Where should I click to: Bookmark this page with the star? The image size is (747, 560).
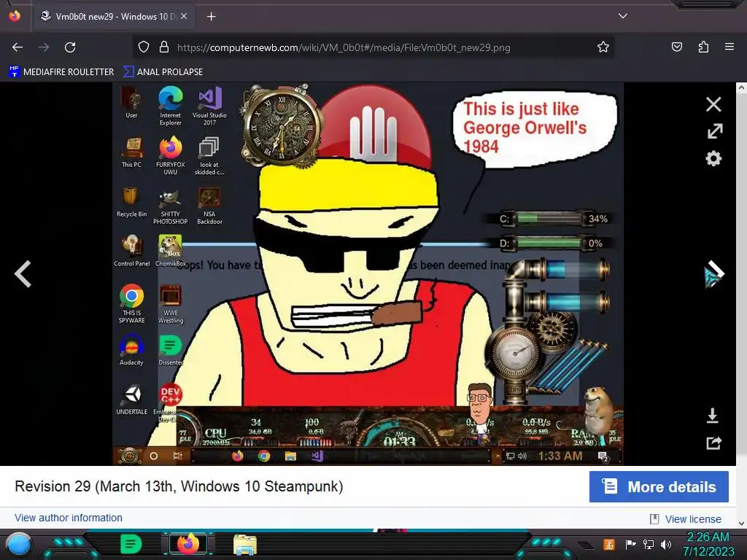(603, 47)
